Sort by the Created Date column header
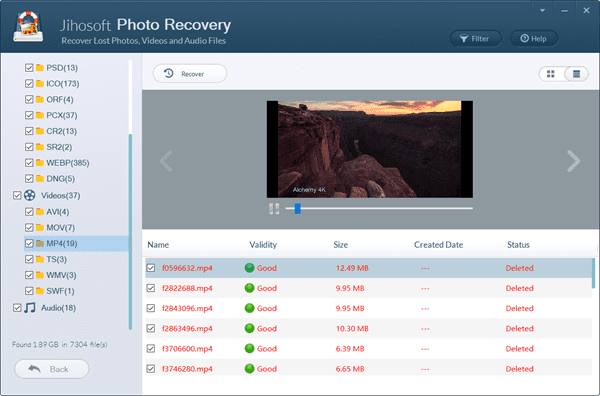Image resolution: width=600 pixels, height=396 pixels. pos(439,245)
